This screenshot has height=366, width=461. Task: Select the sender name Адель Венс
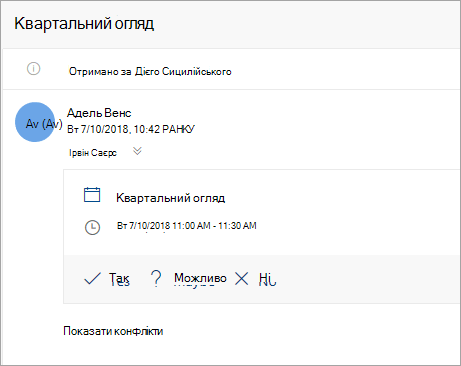pyautogui.click(x=99, y=113)
